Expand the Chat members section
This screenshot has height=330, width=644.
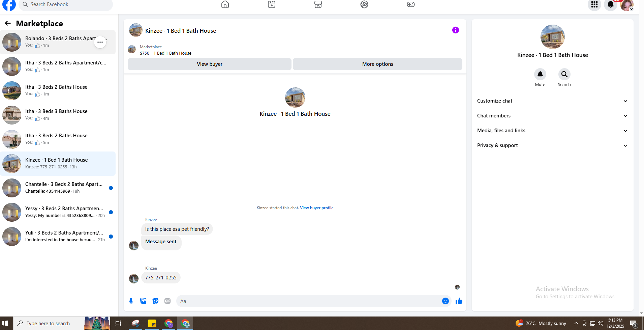click(553, 116)
